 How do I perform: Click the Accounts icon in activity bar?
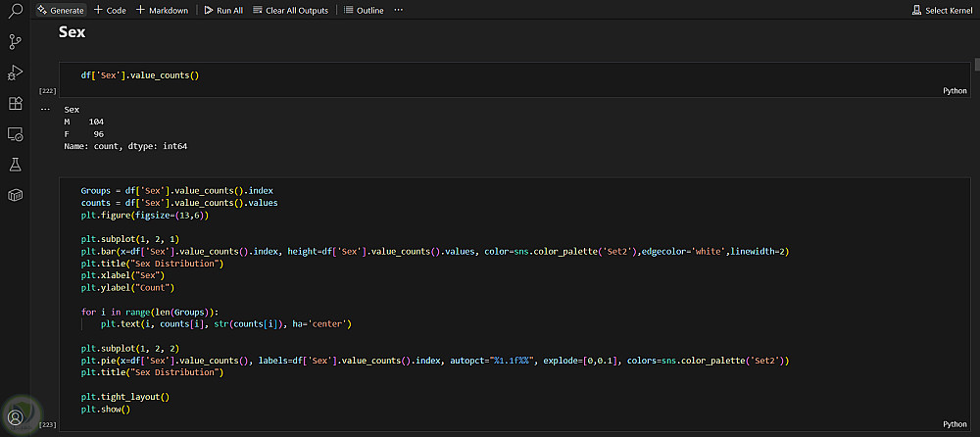click(x=15, y=416)
